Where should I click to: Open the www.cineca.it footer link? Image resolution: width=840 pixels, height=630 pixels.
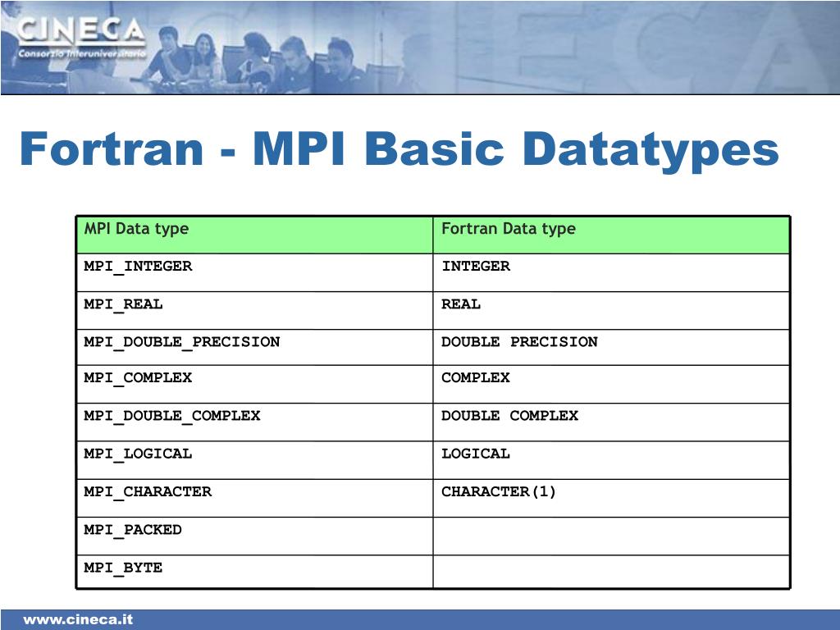78,620
